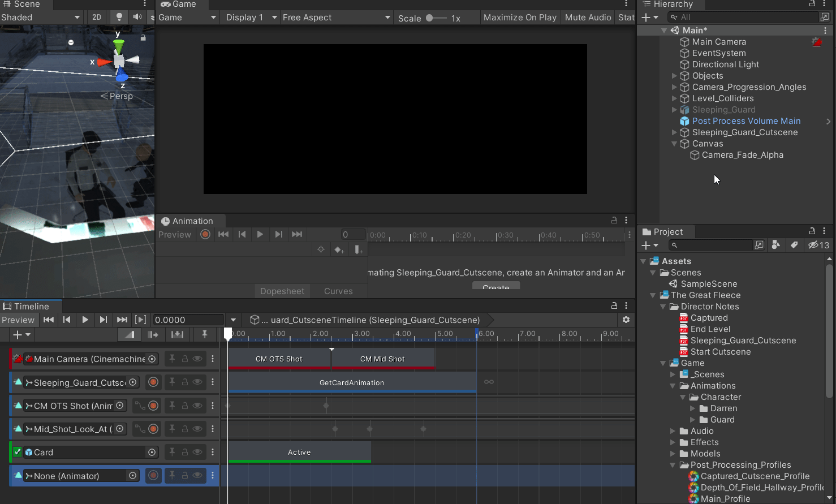Click the Mute Audio button
The width and height of the screenshot is (836, 504).
pyautogui.click(x=588, y=18)
